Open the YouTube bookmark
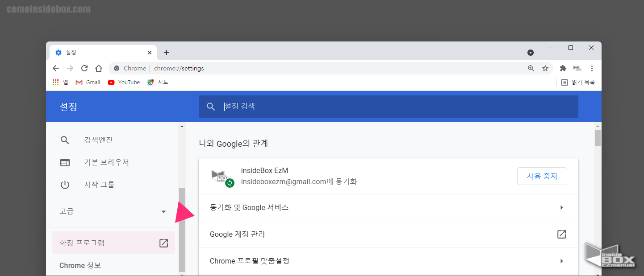The width and height of the screenshot is (644, 276). coord(124,82)
